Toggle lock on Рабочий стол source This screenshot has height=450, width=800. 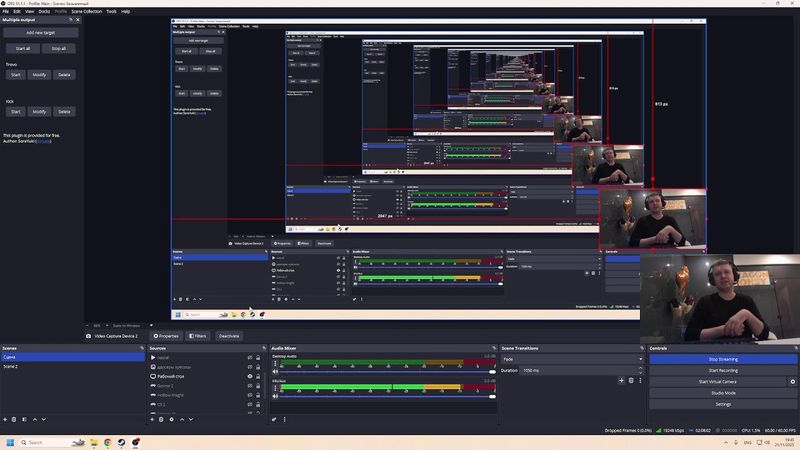pyautogui.click(x=258, y=376)
